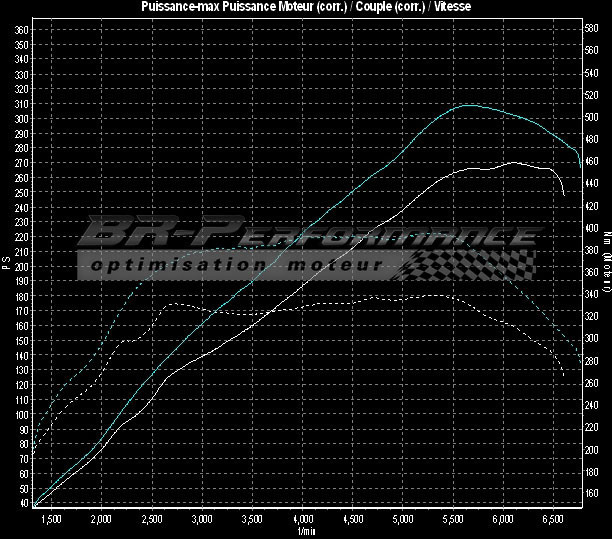The image size is (612, 539).
Task: Select the 1,500 tick on the x-axis
Action: (50, 520)
